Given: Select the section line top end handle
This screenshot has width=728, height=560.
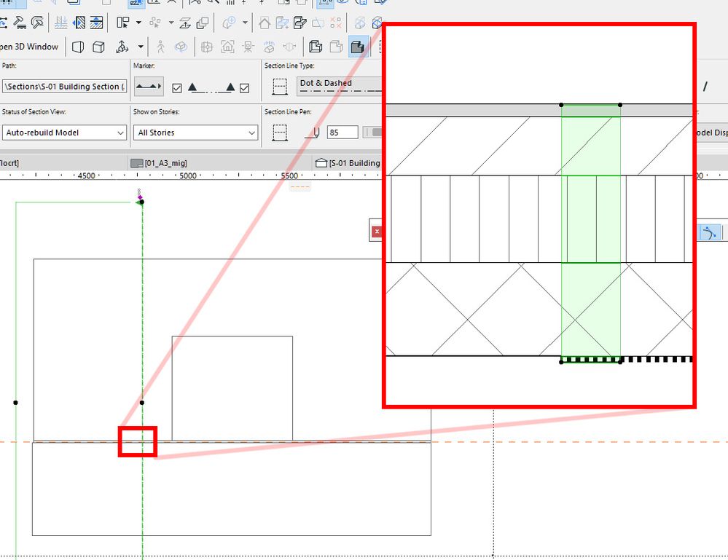Looking at the screenshot, I should (x=141, y=202).
